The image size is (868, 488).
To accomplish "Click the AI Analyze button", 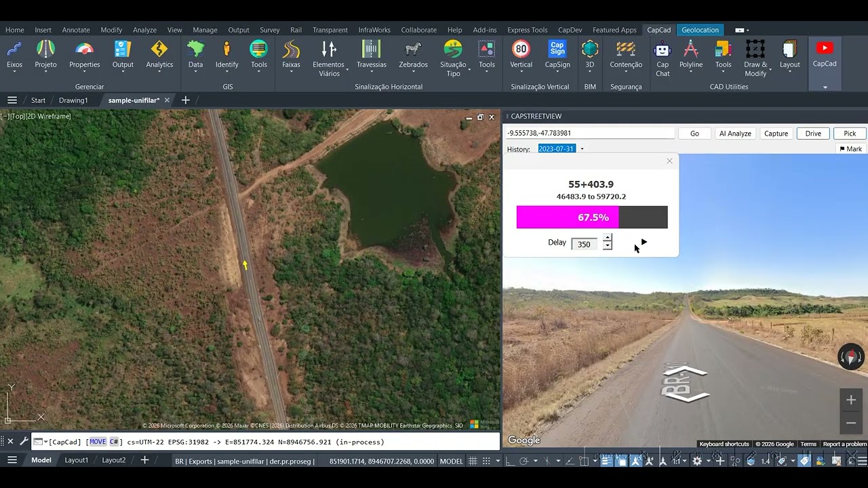I will click(735, 134).
